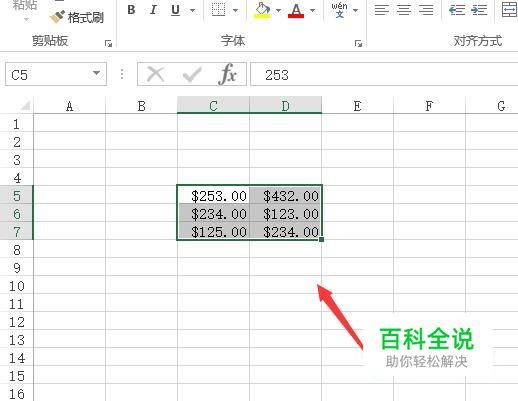Click the Select All corner triangle

tap(25, 106)
